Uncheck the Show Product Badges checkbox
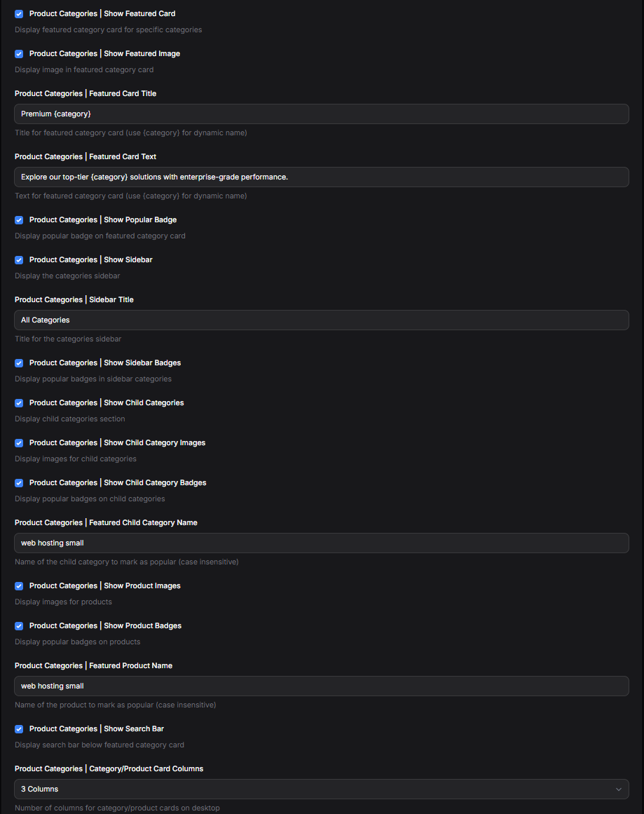644x814 pixels. coord(19,626)
